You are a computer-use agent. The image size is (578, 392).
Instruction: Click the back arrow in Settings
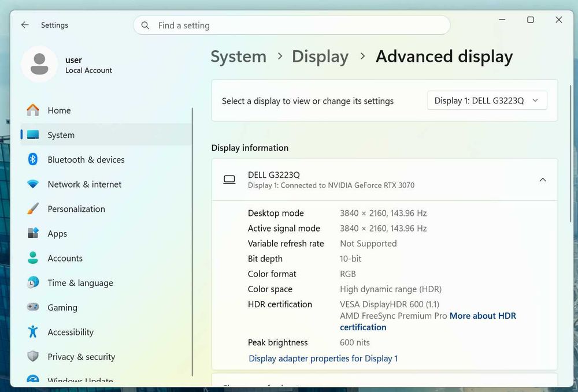point(25,25)
